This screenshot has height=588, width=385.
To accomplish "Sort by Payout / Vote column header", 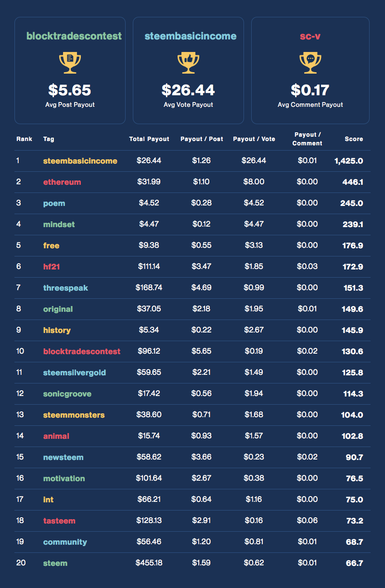I will [254, 139].
